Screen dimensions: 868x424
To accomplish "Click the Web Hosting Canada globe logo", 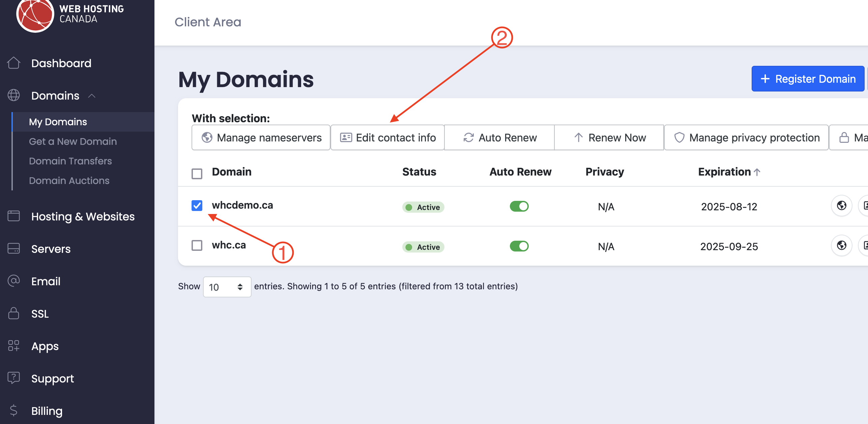I will click(35, 14).
